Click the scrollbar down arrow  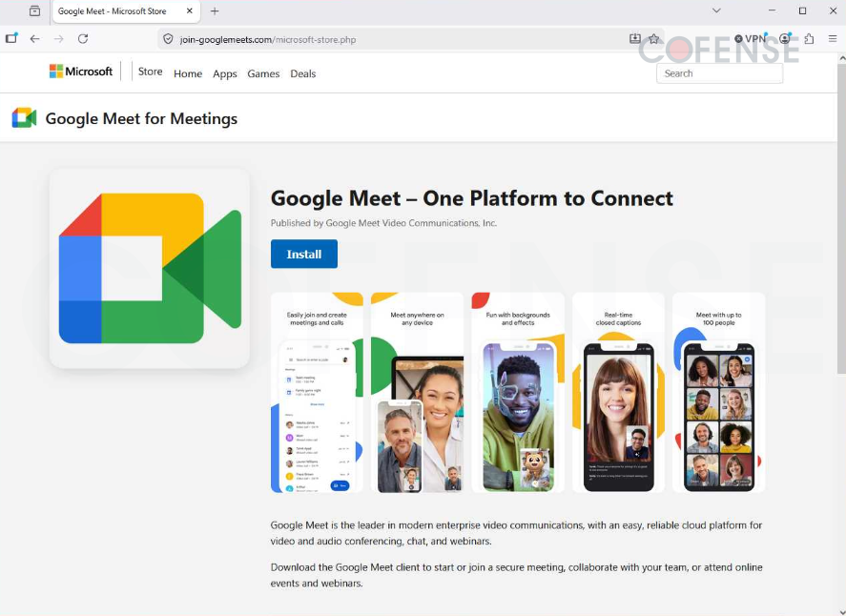click(x=841, y=611)
